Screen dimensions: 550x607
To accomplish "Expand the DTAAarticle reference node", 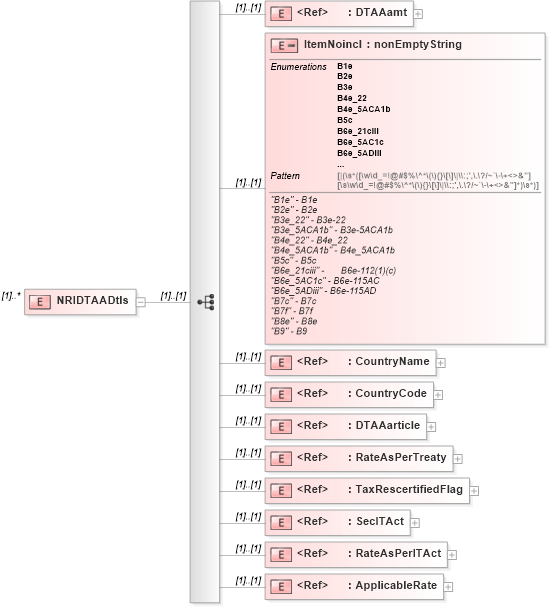I will point(431,427).
